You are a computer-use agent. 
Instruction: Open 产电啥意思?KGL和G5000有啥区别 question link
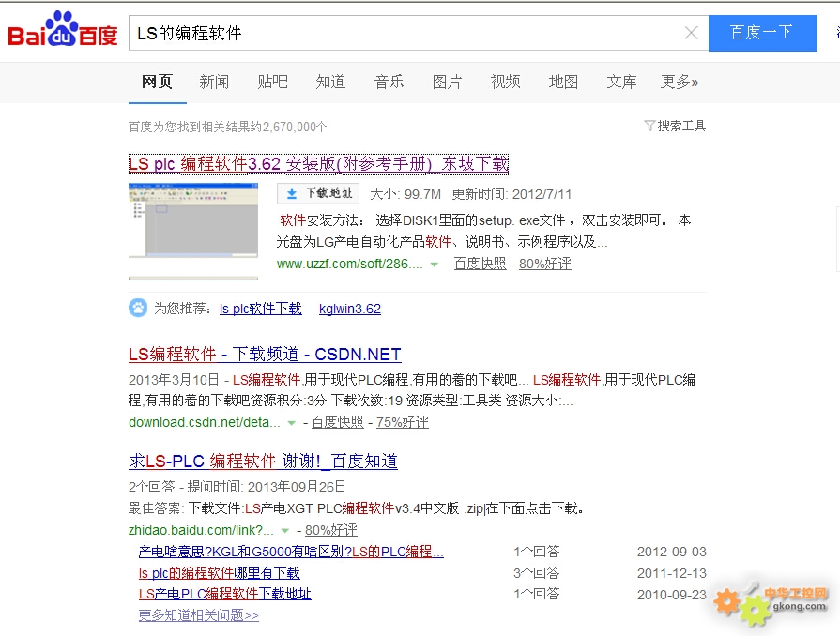(291, 552)
